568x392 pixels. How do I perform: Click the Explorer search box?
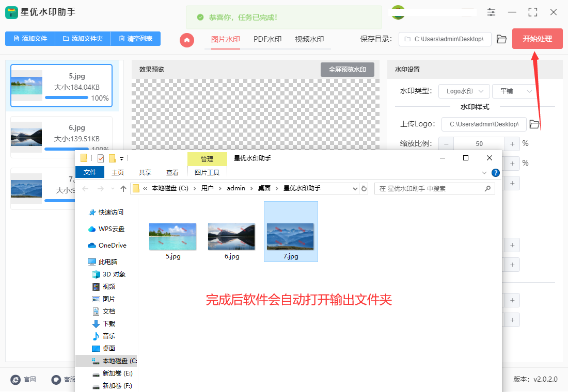pos(434,189)
